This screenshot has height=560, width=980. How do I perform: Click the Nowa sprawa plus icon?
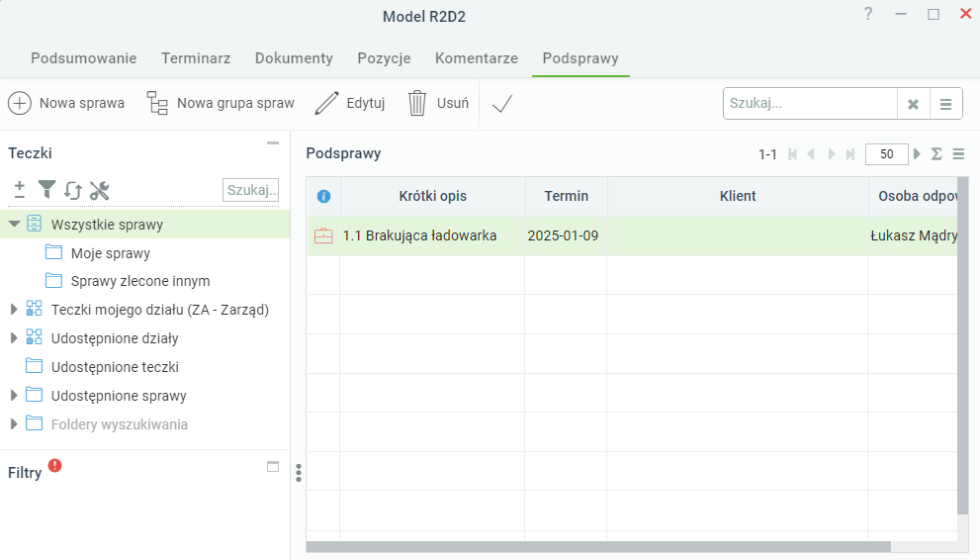pos(20,103)
